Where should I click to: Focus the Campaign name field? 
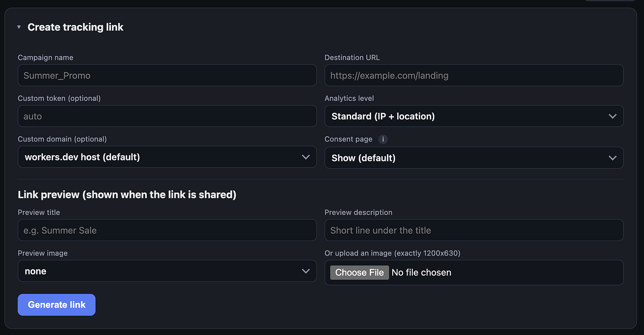pos(167,75)
